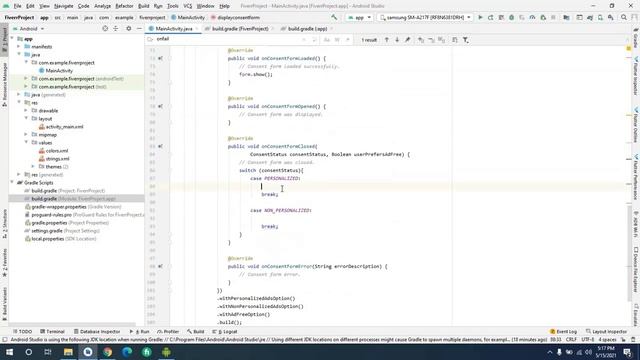Viewport: 640px width, 360px height.
Task: Click the search filter funnel icon
Action: tap(465, 40)
